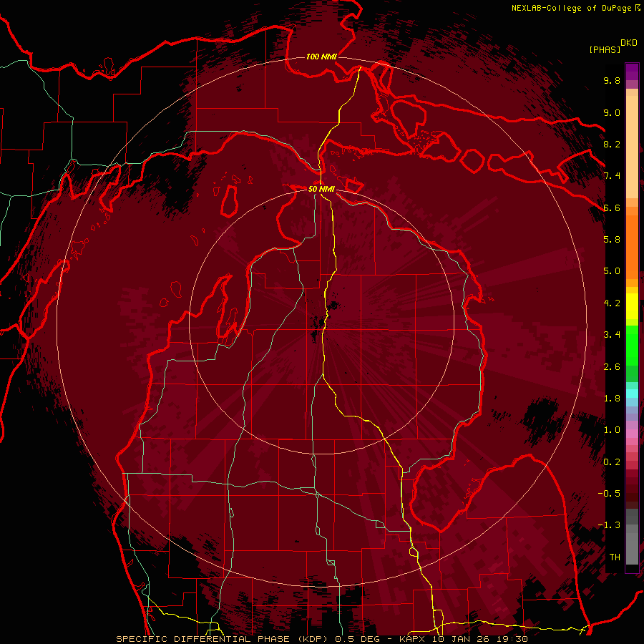Pick the pink band of the color scale
This screenshot has height=644, width=644.
(632, 434)
